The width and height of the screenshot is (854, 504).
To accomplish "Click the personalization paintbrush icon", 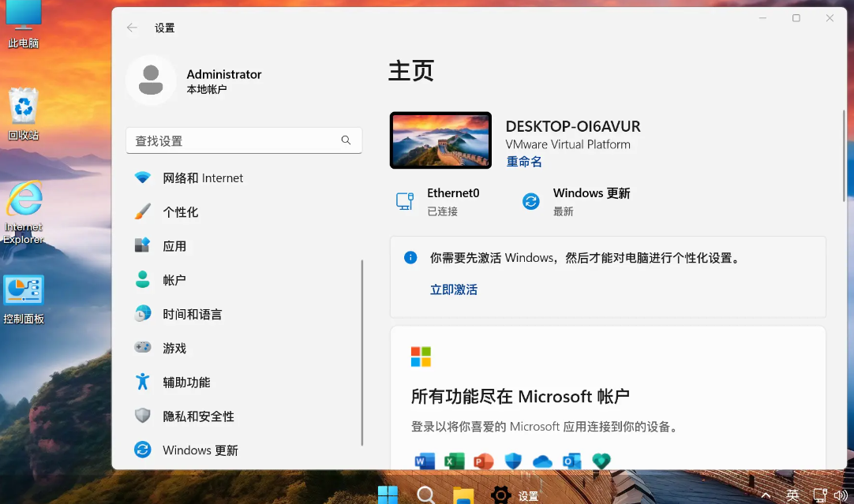I will 143,211.
